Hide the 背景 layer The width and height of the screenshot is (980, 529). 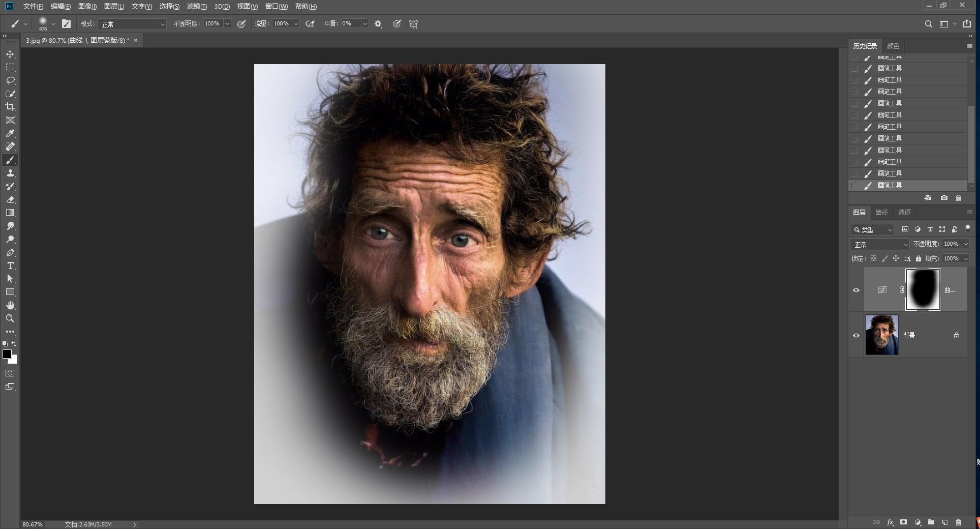tap(856, 335)
